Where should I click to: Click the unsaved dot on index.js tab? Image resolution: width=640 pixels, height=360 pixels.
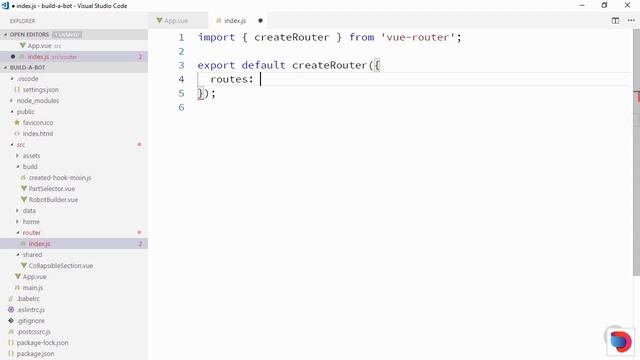point(260,20)
